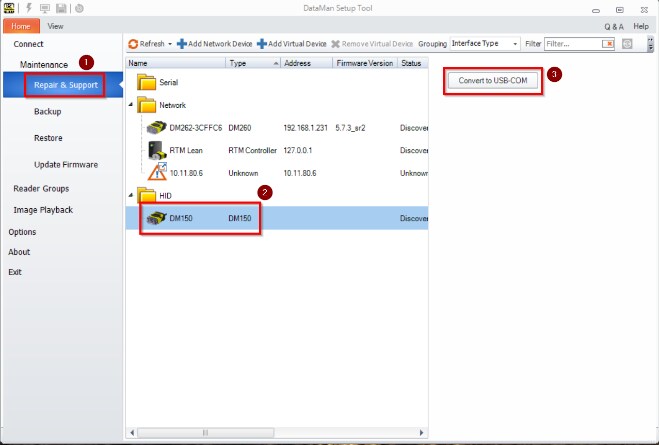Screen dimensions: 659x445
Task: Click the lightning bolt quick-access icon
Action: [x=27, y=8]
